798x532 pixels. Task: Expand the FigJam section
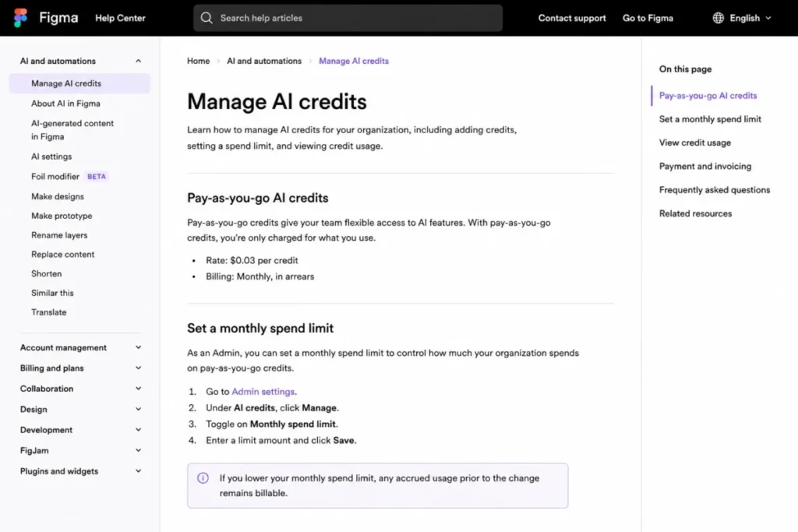tap(138, 450)
